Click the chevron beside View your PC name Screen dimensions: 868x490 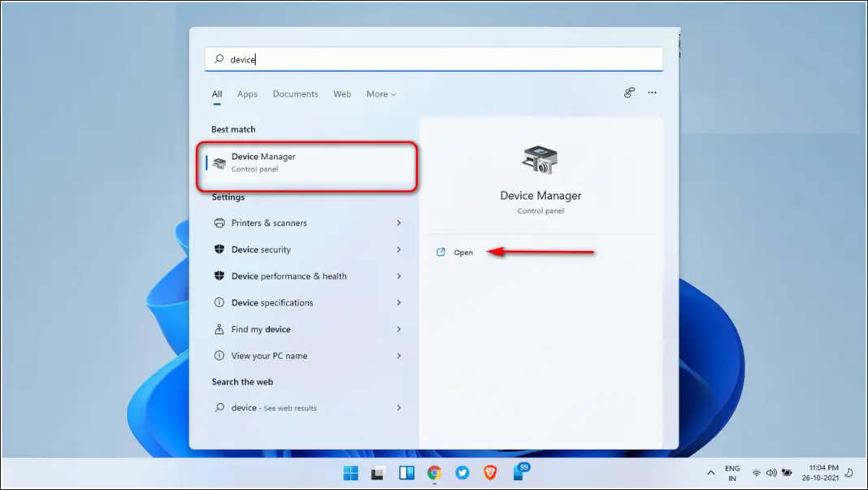[x=398, y=356]
